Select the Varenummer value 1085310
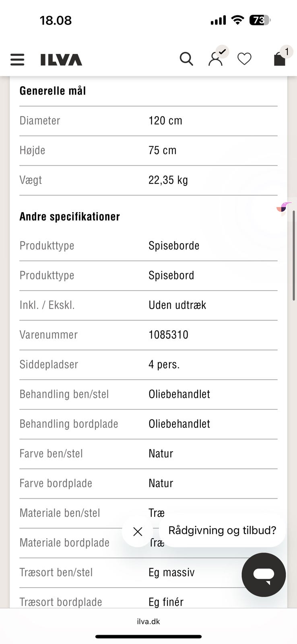 (168, 335)
